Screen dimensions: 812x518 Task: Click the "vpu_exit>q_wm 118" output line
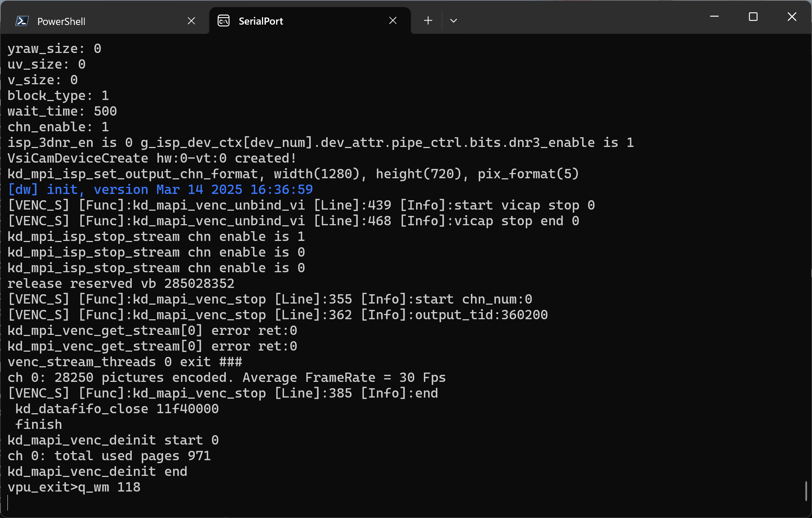[74, 487]
